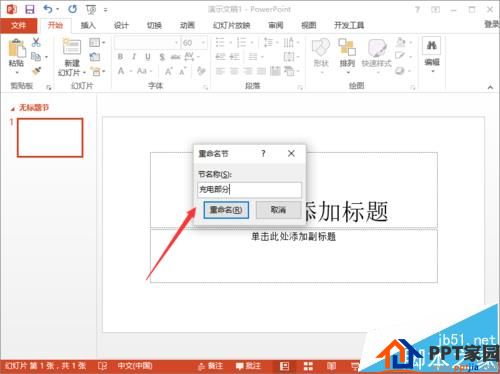This screenshot has width=500, height=374.
Task: Decrease font size with small A
Action: click(183, 71)
